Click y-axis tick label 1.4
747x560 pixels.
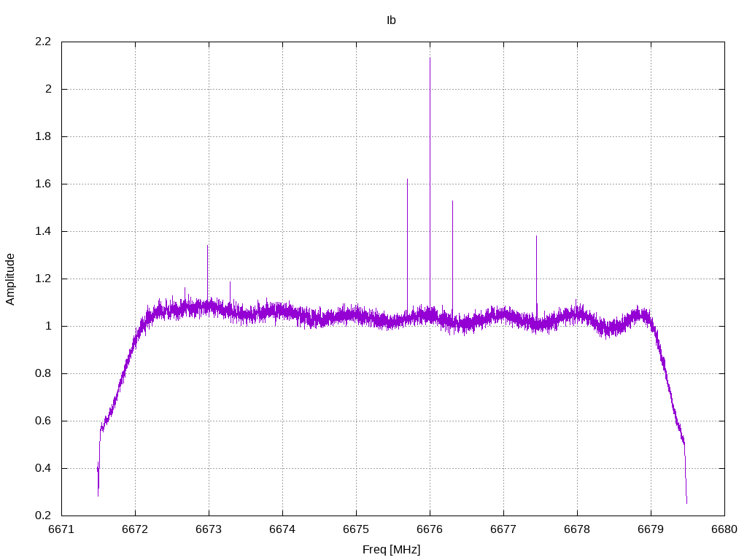point(43,231)
